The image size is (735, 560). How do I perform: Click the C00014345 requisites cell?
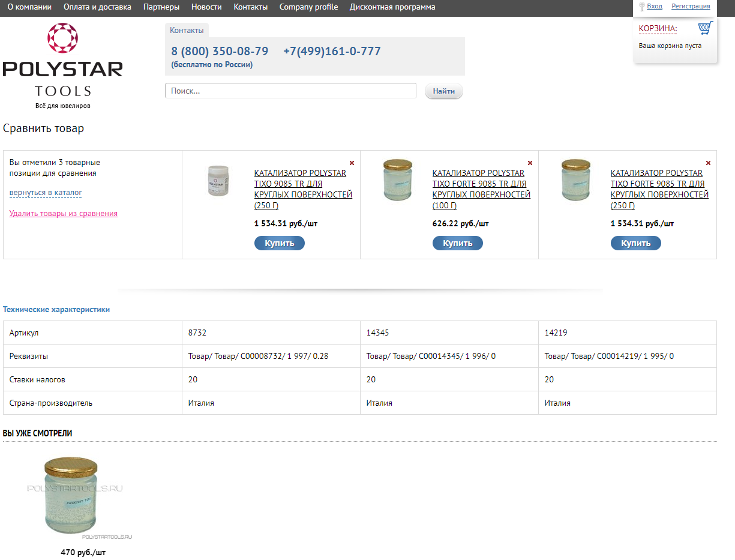coord(449,356)
